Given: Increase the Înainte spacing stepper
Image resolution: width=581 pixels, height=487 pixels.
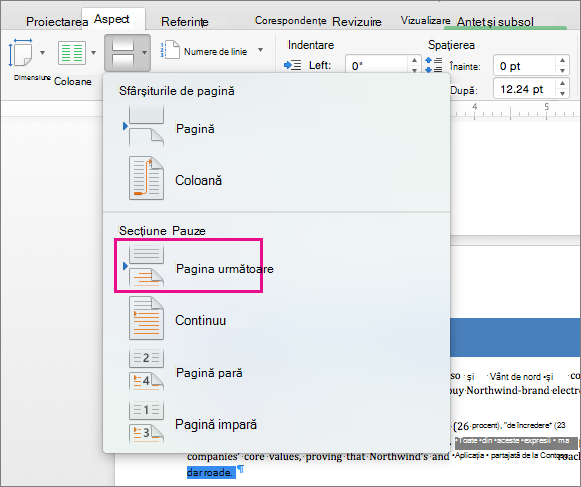Looking at the screenshot, I should 562,60.
